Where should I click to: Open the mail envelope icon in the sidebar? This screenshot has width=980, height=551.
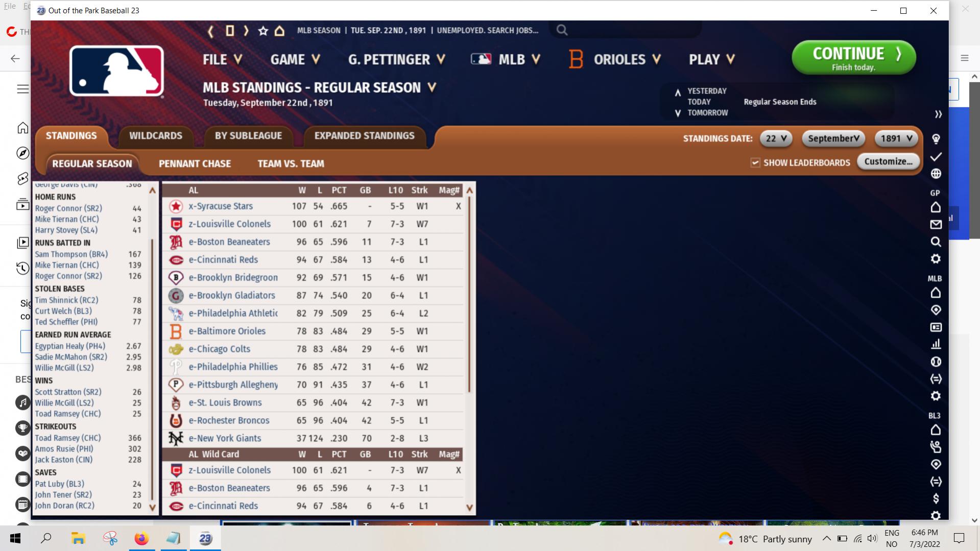[x=936, y=225]
